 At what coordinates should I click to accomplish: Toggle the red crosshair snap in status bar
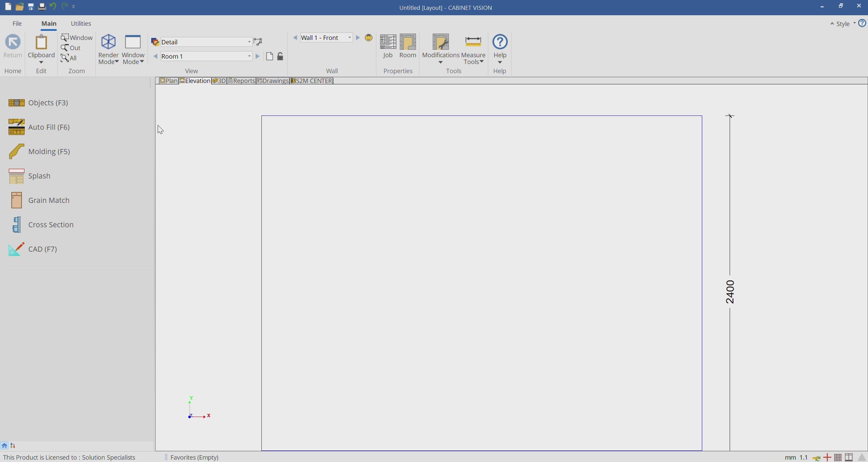[827, 457]
